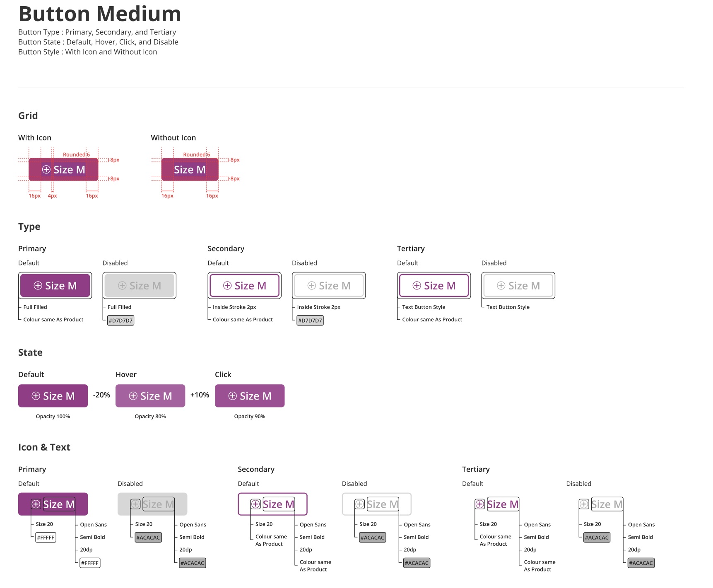Click the plus icon in the Hover state button
Image resolution: width=713 pixels, height=588 pixels.
(x=133, y=396)
